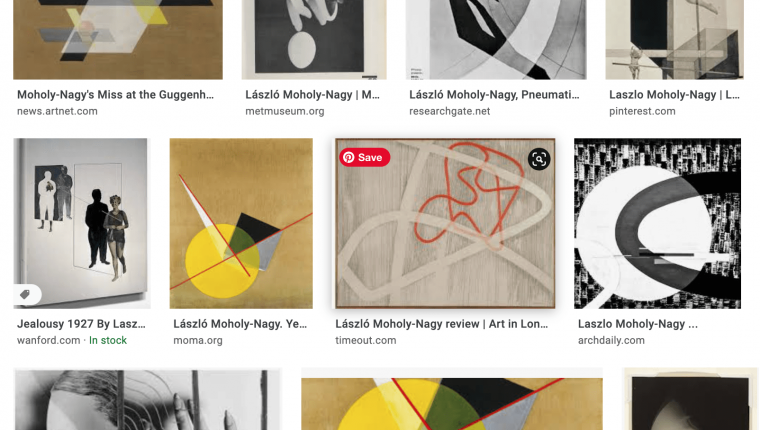Open 'Moholy-Nagy's Miss at the Guggenh...' title link
760x430 pixels.
(x=115, y=95)
